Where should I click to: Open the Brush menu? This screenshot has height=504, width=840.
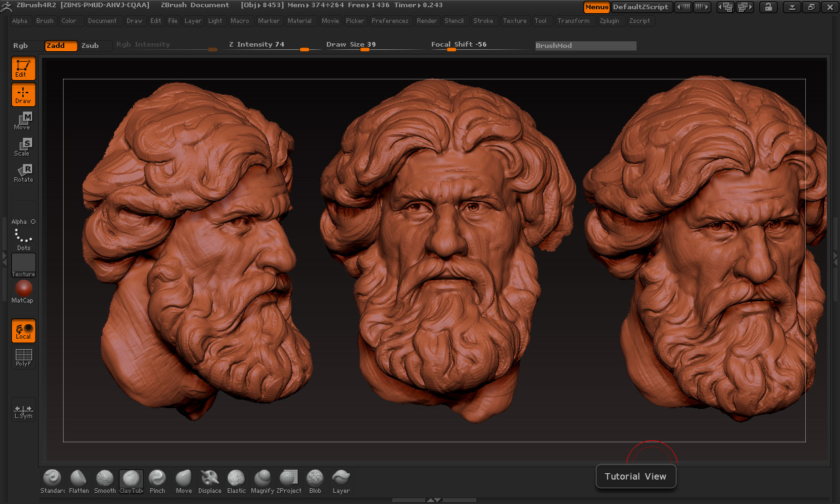pos(45,21)
